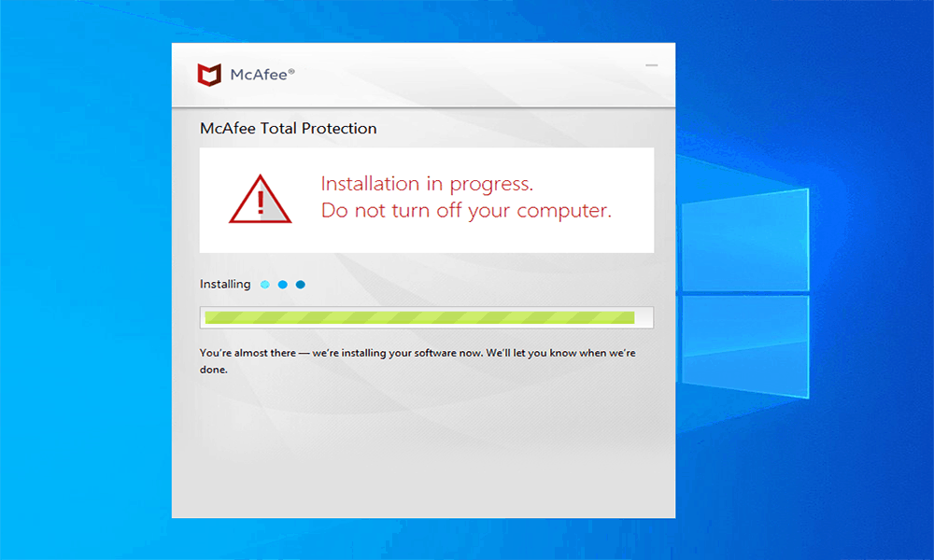Click the third dark-blue installing dot
934x560 pixels.
[301, 285]
